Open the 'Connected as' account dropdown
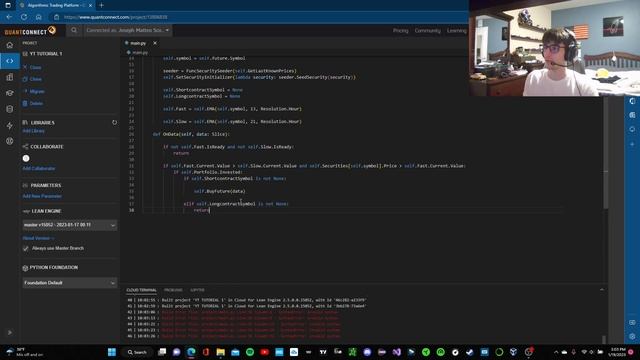640x360 pixels. (127, 30)
